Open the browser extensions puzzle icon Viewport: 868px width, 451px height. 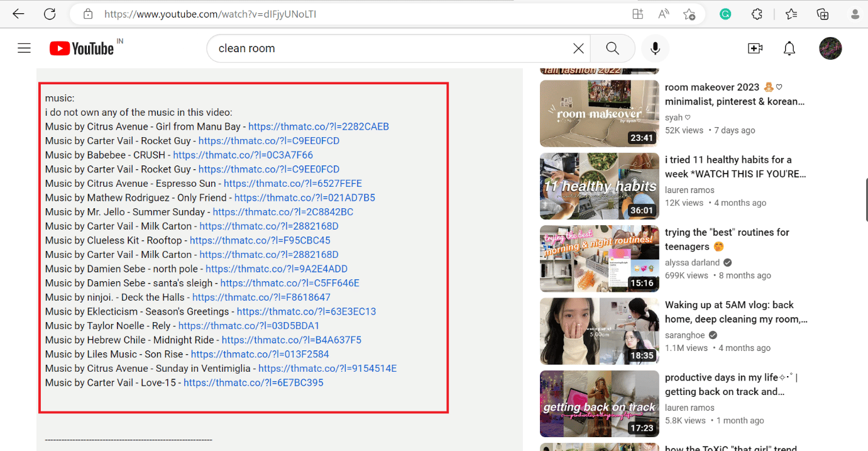point(757,14)
